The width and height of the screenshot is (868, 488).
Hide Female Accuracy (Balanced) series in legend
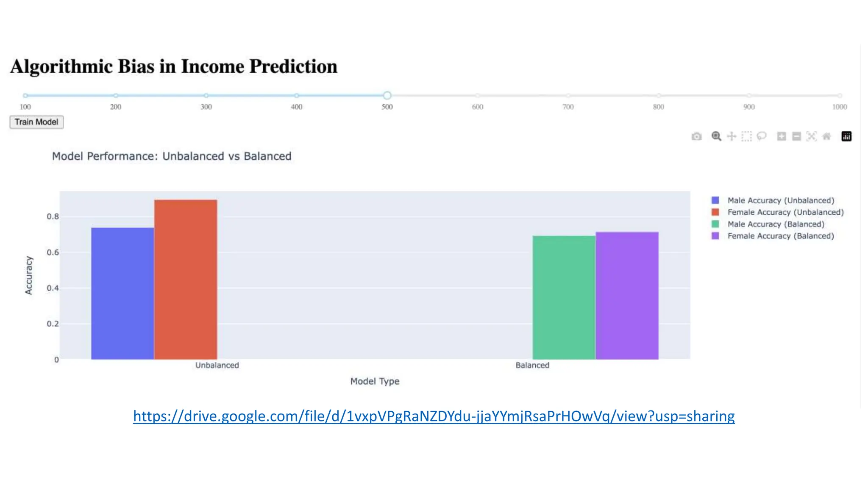point(780,236)
